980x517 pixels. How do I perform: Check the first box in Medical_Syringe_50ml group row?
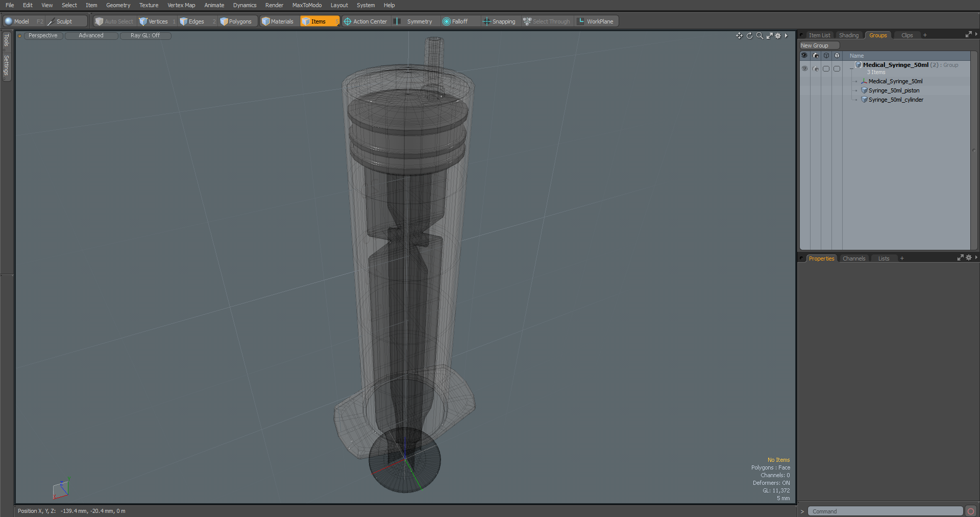826,68
